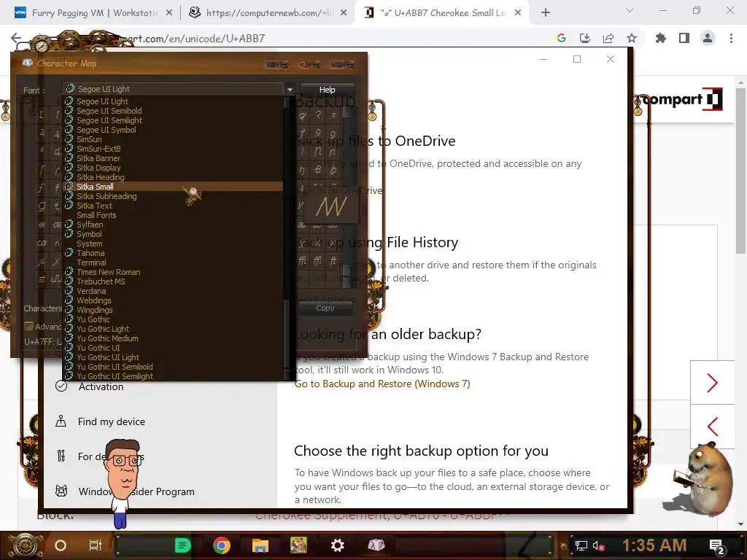Image resolution: width=747 pixels, height=560 pixels.
Task: Click the install page icon in address bar
Action: pos(585,38)
